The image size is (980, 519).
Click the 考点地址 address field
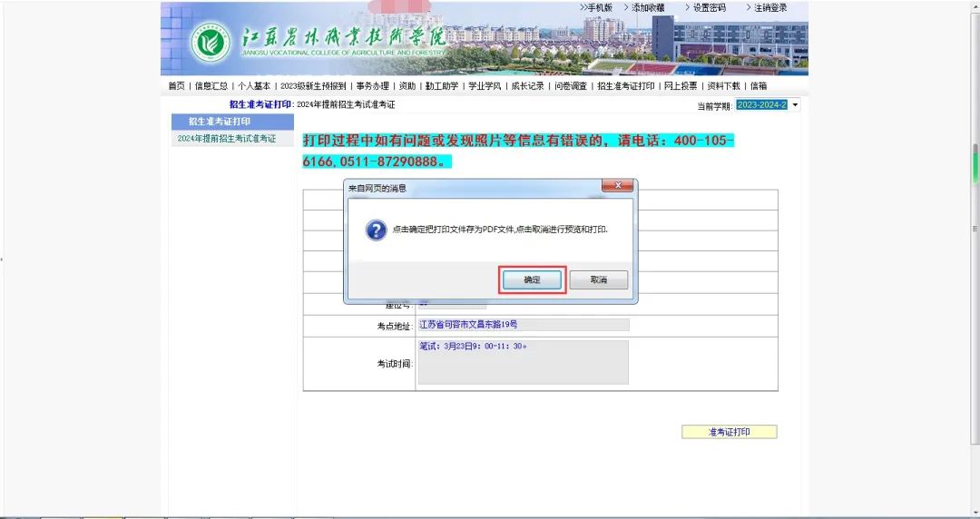pyautogui.click(x=523, y=325)
